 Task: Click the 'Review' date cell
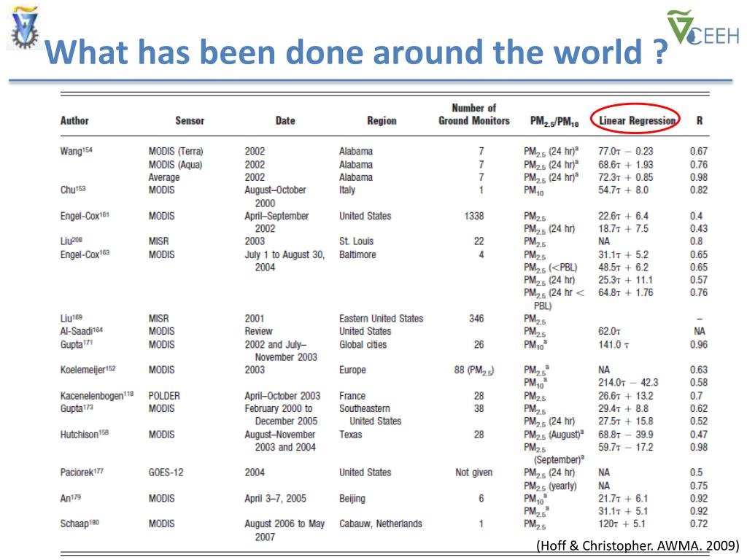coord(259,331)
